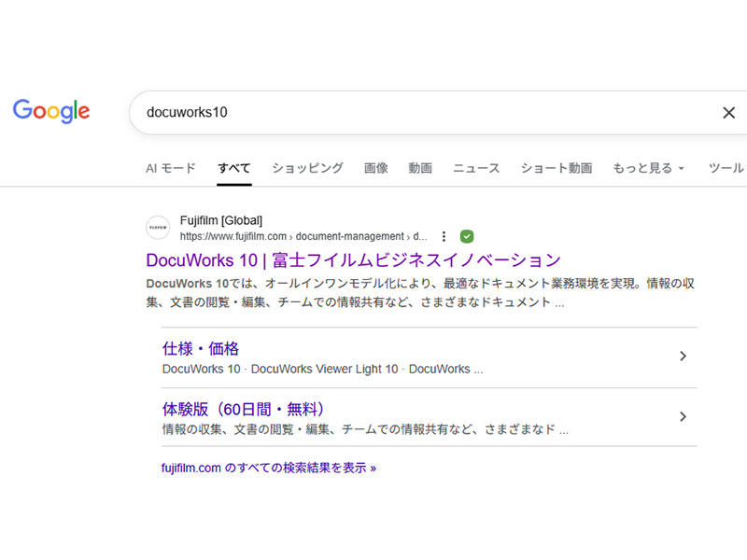
Task: Click fujifilm.com のすべての検索結果を表示 link
Action: point(269,469)
